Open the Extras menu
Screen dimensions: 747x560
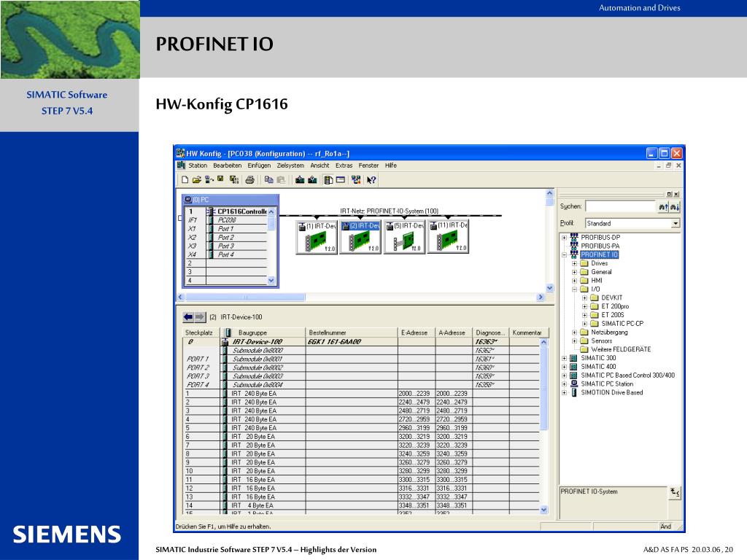pyautogui.click(x=344, y=166)
